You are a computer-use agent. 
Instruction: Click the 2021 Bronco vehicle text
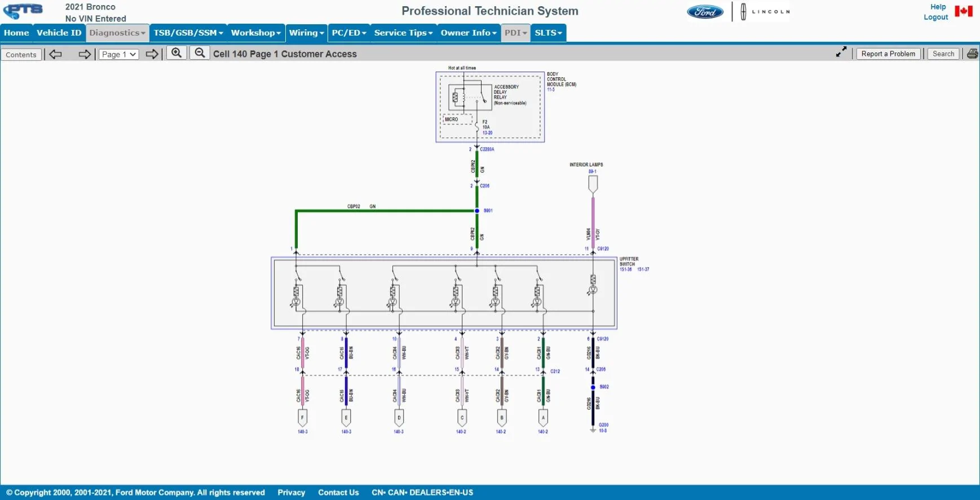(x=90, y=7)
